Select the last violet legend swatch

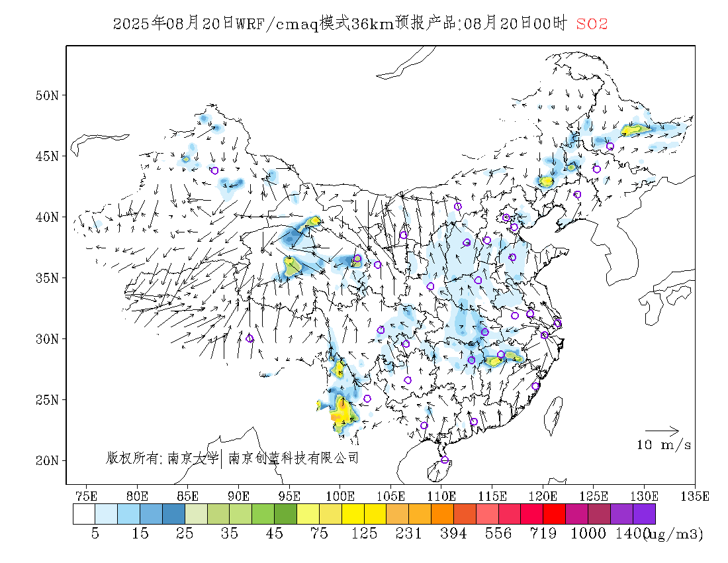(644, 514)
